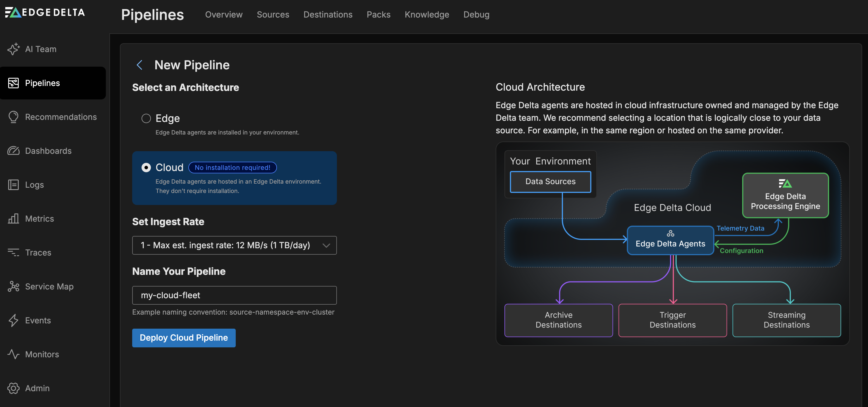868x407 pixels.
Task: Click the back chevron beside New Pipeline
Action: 139,65
